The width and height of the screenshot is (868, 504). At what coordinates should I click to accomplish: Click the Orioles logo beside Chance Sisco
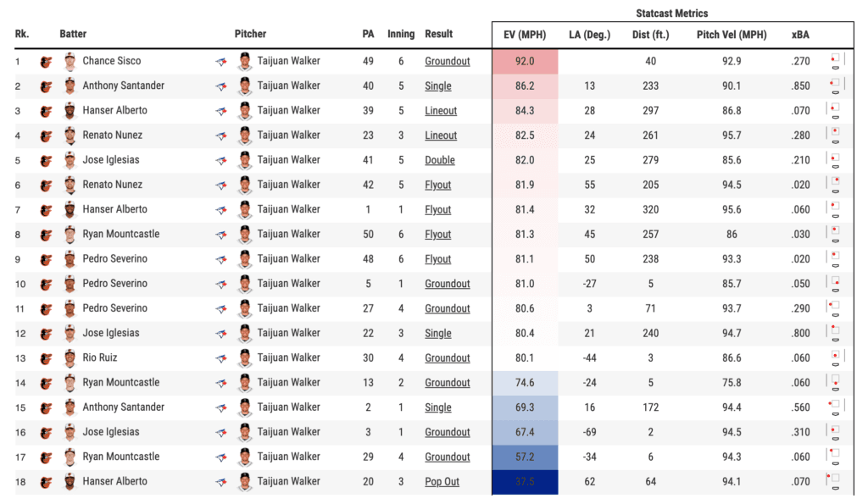pos(46,62)
